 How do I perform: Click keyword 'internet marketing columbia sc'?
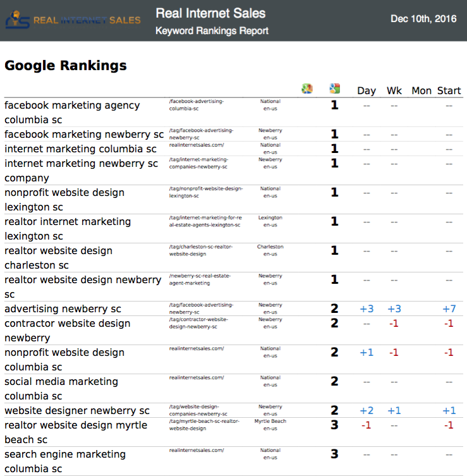click(x=80, y=149)
